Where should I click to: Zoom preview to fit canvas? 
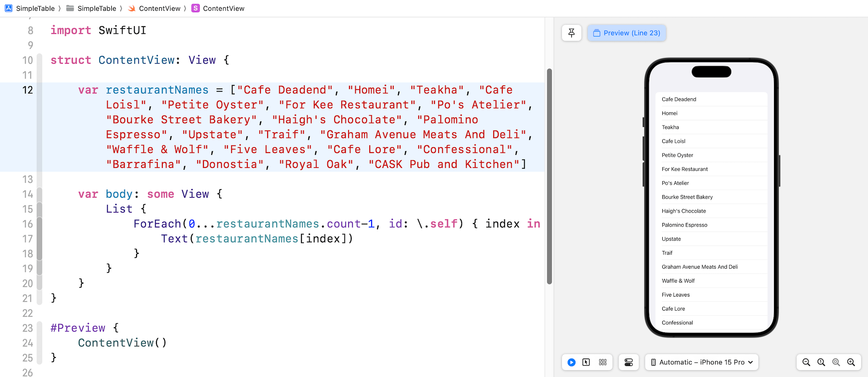coord(836,362)
